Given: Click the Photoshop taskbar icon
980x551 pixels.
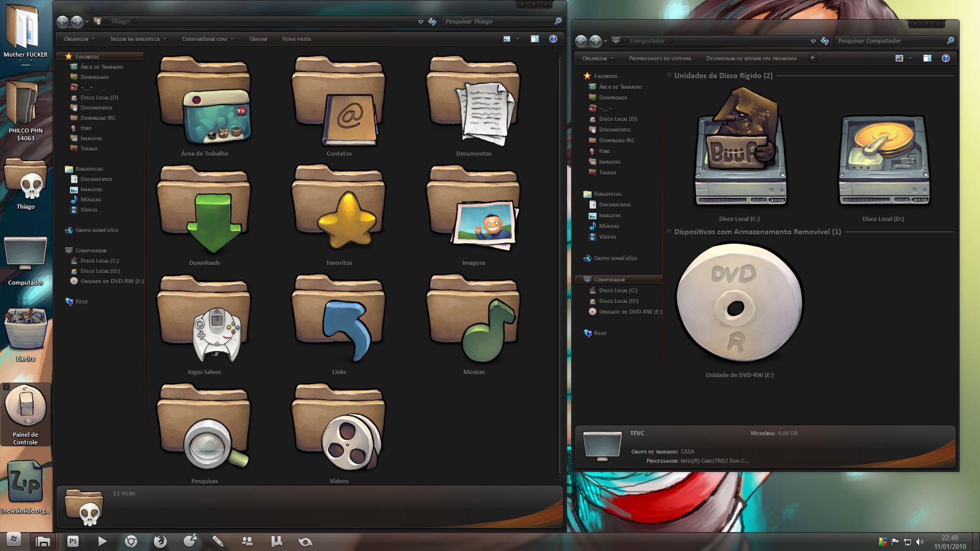Looking at the screenshot, I should click(x=73, y=540).
